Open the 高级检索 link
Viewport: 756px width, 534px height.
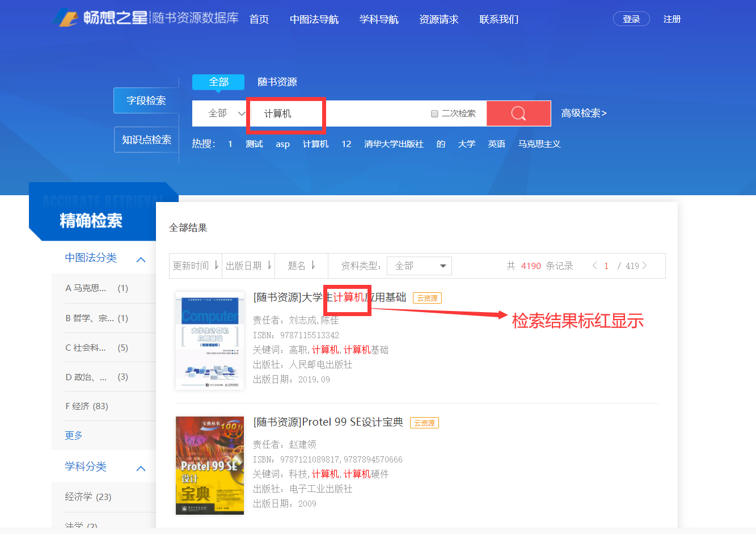[584, 113]
